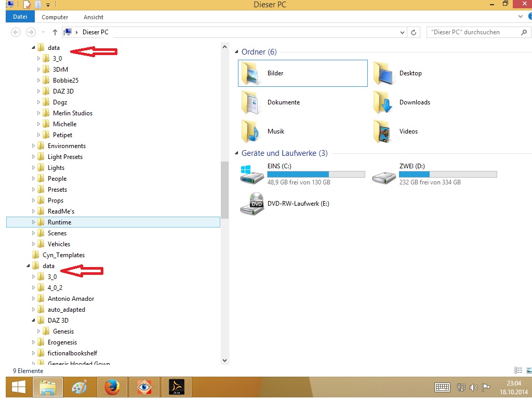Expand the People folder node
Screen dimensions: 532x399
33,179
